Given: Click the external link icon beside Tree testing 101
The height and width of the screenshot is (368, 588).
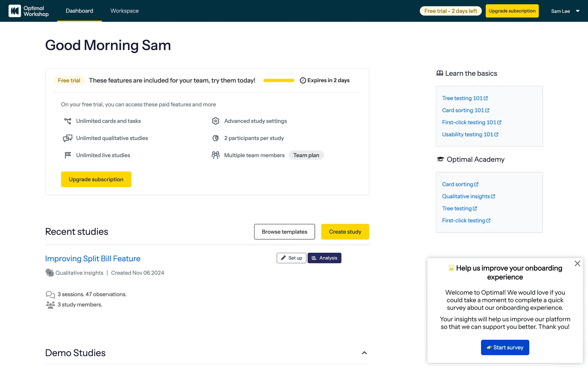Looking at the screenshot, I should click(486, 98).
